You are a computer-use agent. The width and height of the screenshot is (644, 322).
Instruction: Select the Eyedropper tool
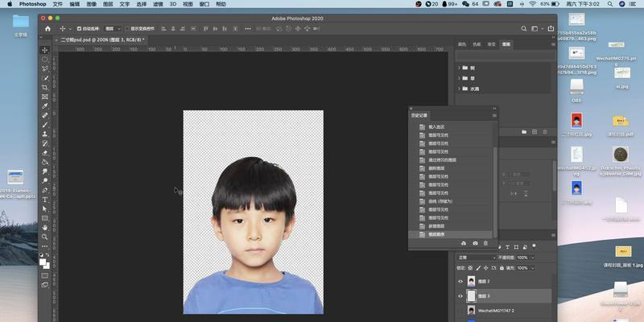coord(45,106)
